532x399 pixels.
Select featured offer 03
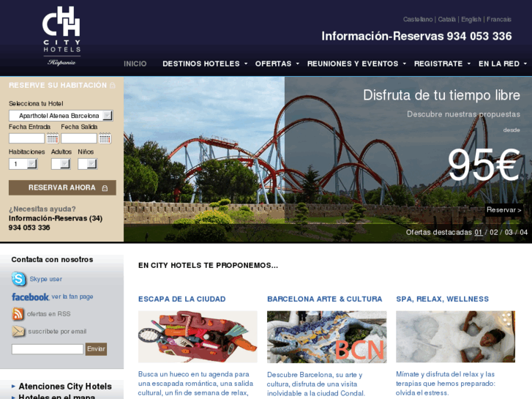pos(509,232)
